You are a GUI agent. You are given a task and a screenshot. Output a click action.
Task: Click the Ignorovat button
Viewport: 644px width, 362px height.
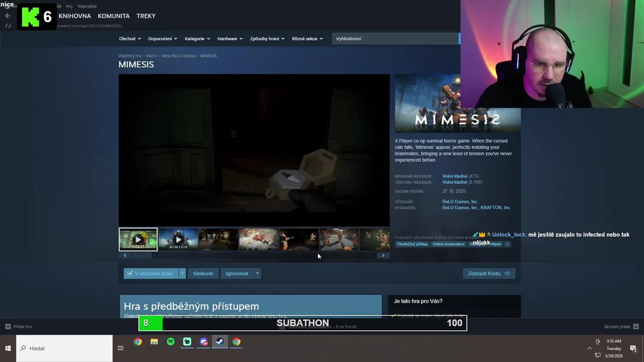coord(237,274)
